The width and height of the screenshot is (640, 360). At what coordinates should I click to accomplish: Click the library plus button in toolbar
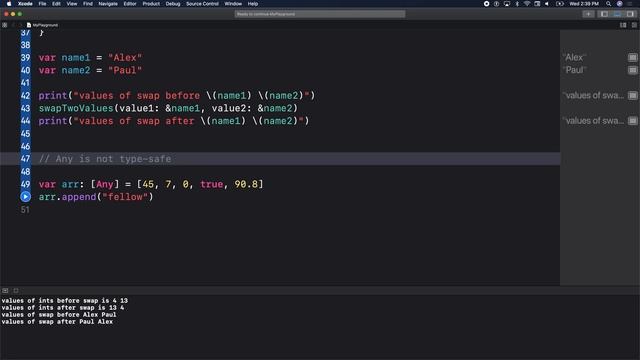pyautogui.click(x=588, y=14)
